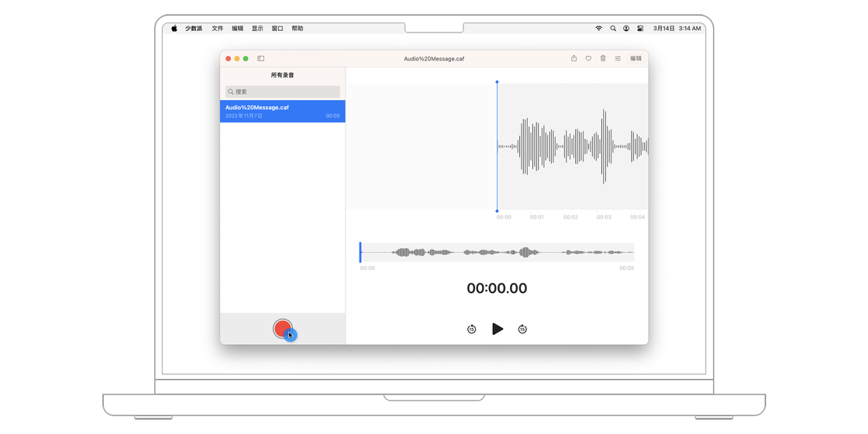Open the 显示 menu

click(x=257, y=29)
